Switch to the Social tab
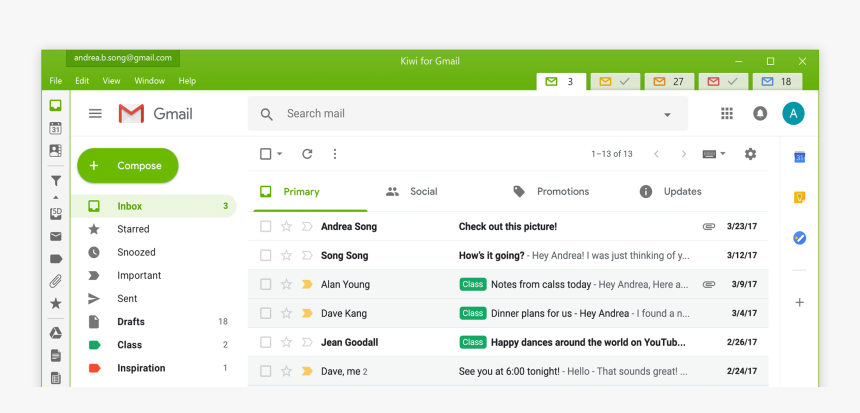Image resolution: width=860 pixels, height=413 pixels. click(411, 191)
